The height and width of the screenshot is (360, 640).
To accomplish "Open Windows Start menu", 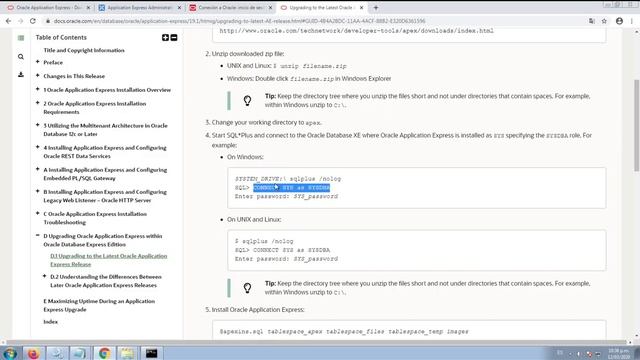I will pyautogui.click(x=10, y=353).
